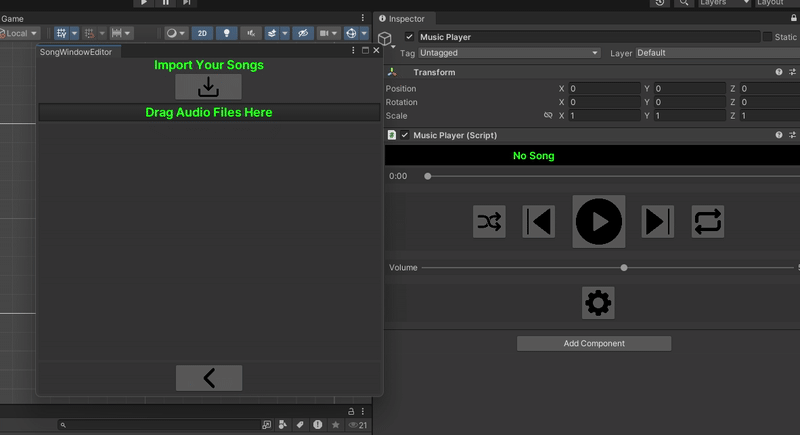Select the Inspector tab
The image size is (800, 435).
point(405,18)
